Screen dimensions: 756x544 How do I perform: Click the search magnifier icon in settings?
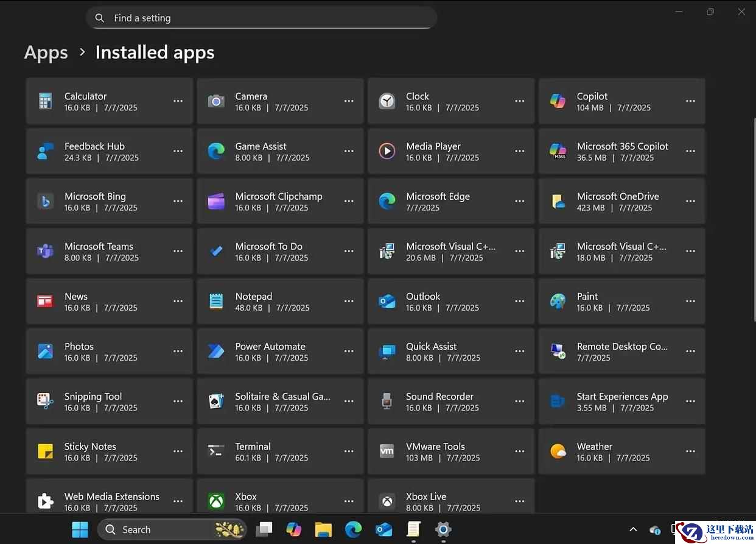[x=100, y=18]
